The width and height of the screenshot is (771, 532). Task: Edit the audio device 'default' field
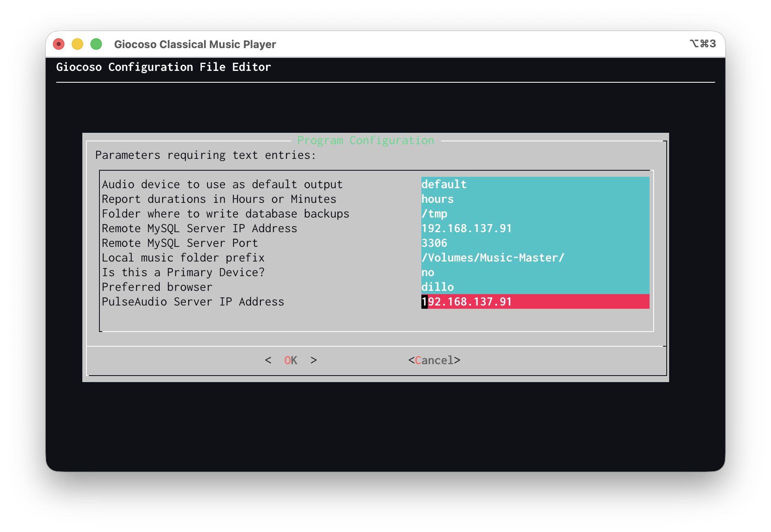pos(535,185)
